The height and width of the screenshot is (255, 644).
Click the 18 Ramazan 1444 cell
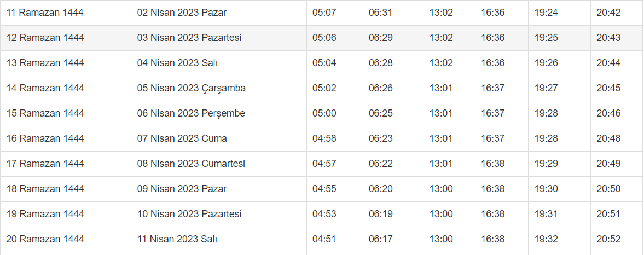click(x=45, y=189)
